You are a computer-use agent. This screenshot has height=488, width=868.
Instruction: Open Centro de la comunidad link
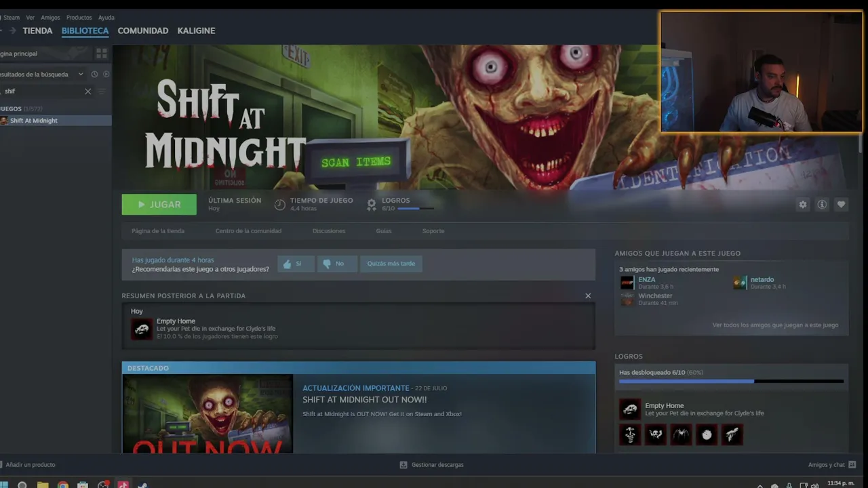248,231
